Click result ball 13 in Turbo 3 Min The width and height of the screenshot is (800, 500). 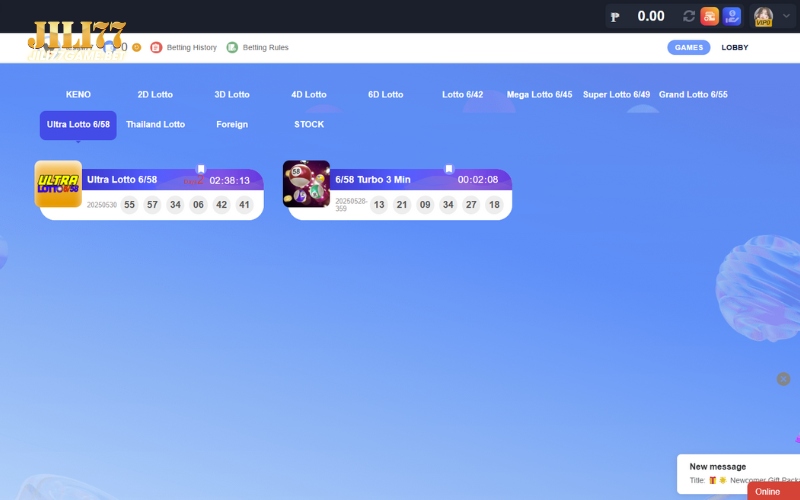(379, 205)
